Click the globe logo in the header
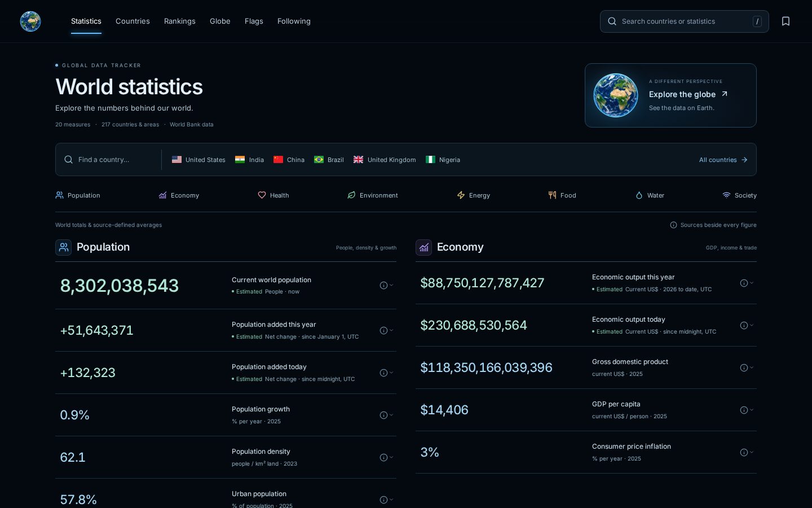The height and width of the screenshot is (508, 812). pos(30,21)
